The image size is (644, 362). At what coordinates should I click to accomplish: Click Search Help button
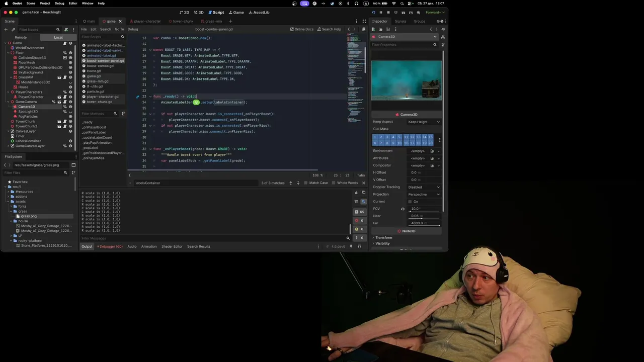(329, 29)
